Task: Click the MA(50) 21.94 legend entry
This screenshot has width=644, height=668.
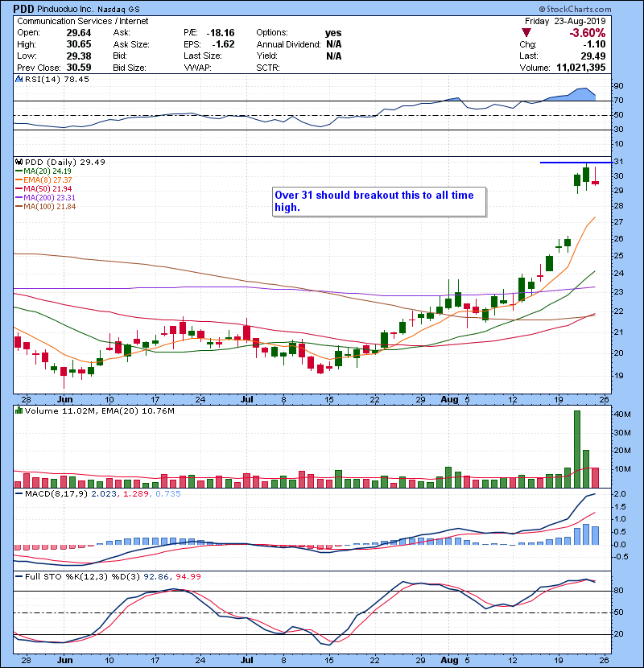Action: pos(43,188)
